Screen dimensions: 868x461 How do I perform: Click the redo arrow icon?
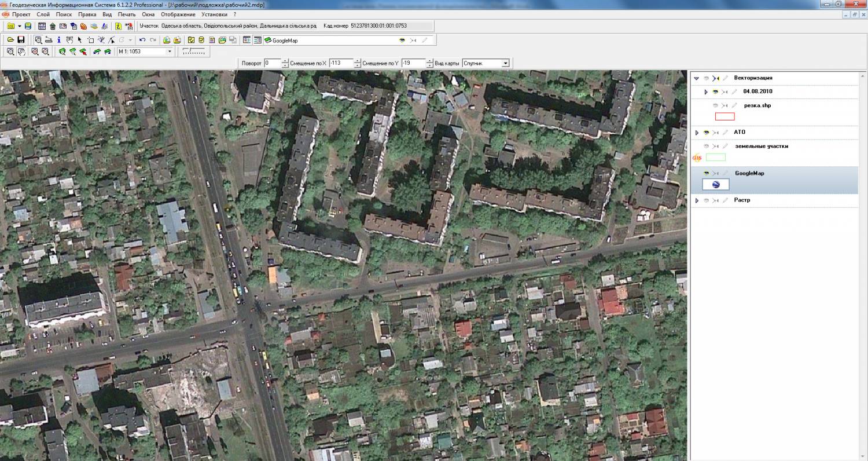(x=153, y=40)
